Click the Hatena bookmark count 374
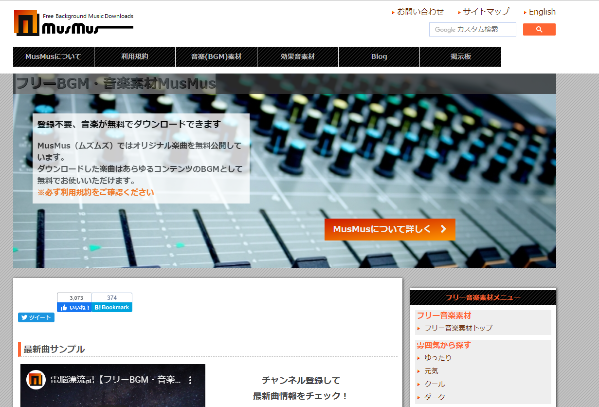 (x=112, y=298)
